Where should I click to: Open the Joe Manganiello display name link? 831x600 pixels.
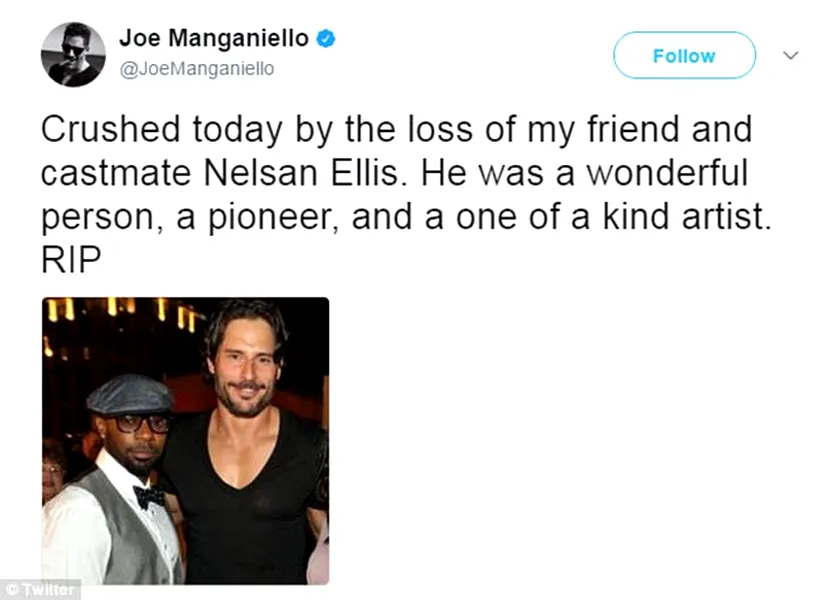(x=214, y=40)
